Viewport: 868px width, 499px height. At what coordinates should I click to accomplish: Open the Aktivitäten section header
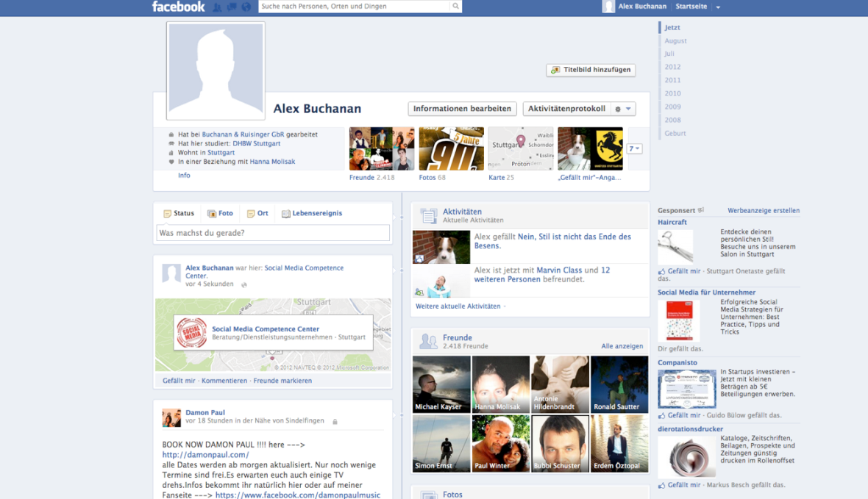click(462, 212)
